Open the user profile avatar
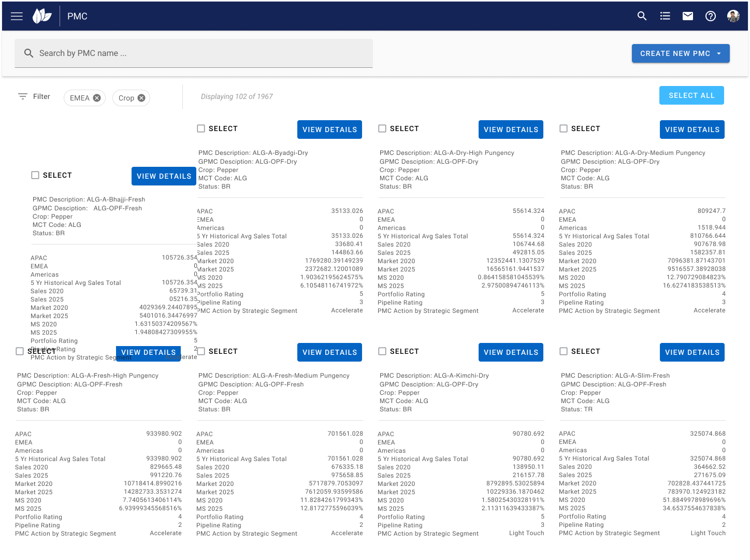750x560 pixels. point(733,16)
